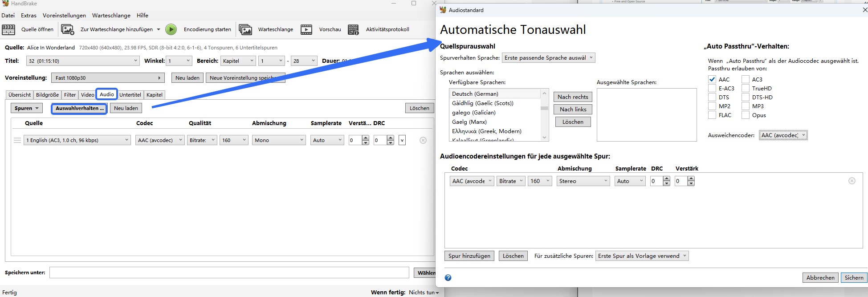
Task: Grab the track reorder handle icon
Action: click(17, 140)
